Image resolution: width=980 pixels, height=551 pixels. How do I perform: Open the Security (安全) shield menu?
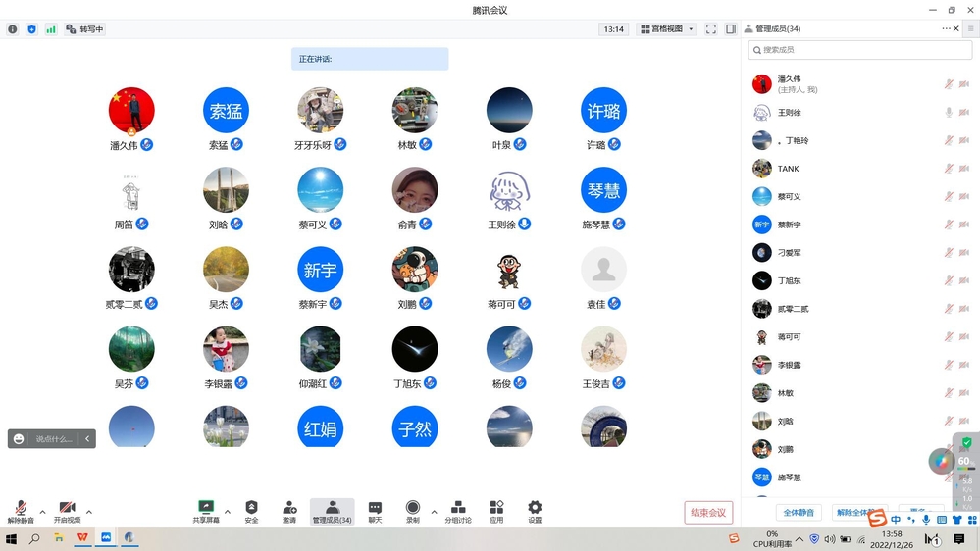point(251,511)
